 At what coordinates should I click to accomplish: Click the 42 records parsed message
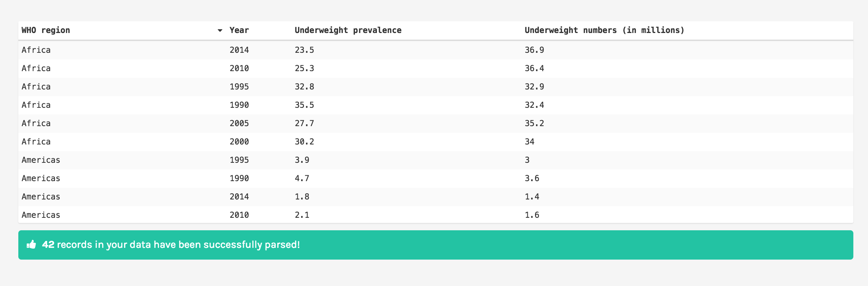pos(171,245)
